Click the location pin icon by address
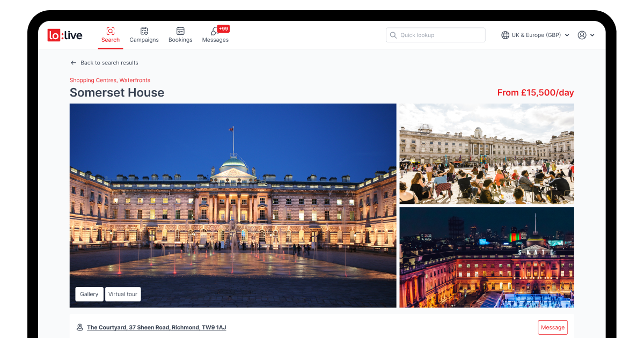The height and width of the screenshot is (338, 644). (x=80, y=327)
